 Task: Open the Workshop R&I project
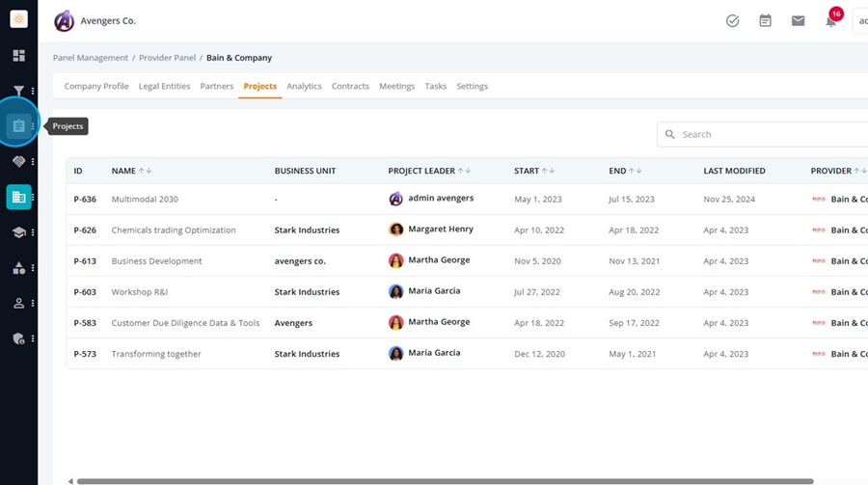[140, 292]
